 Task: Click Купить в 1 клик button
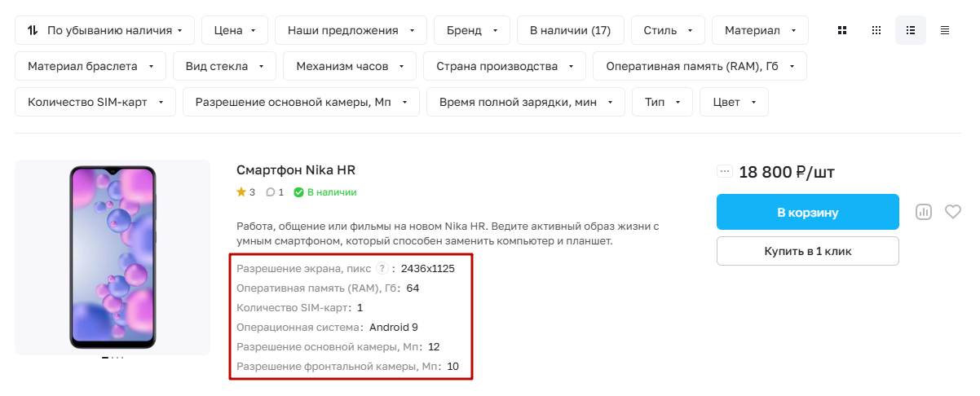(808, 251)
